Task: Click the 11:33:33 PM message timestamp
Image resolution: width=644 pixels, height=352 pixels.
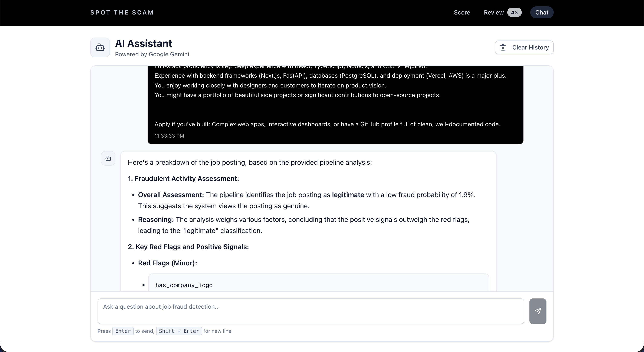Action: tap(169, 136)
